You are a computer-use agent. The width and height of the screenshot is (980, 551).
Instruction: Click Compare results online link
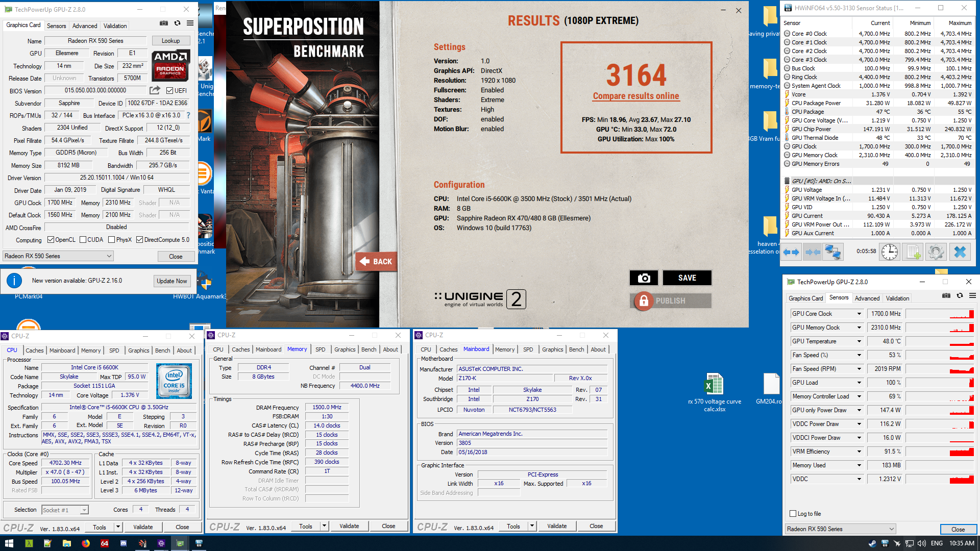point(636,96)
